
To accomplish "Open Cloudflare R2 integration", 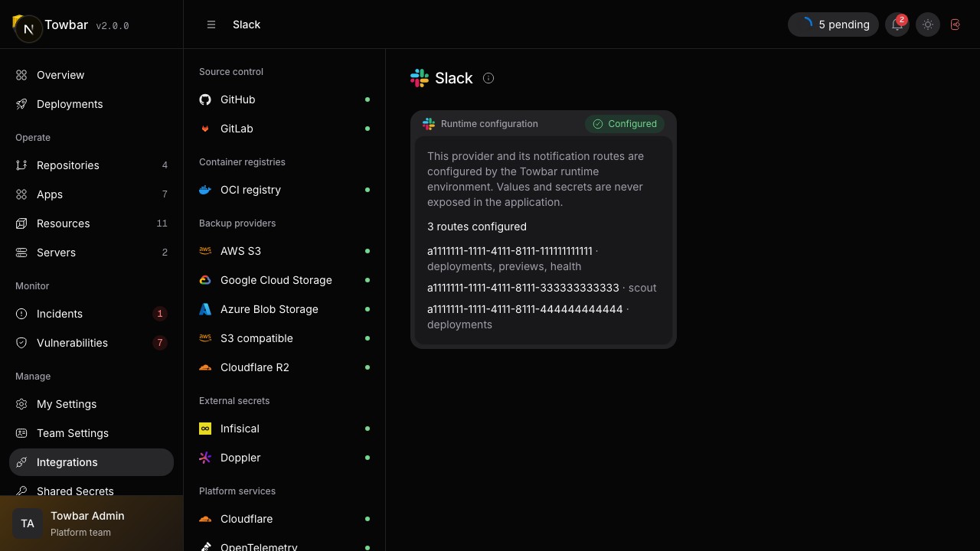I will pyautogui.click(x=284, y=367).
